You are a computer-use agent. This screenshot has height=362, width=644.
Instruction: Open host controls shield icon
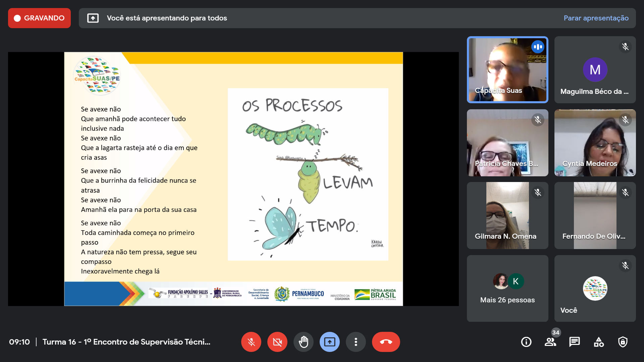pos(623,342)
